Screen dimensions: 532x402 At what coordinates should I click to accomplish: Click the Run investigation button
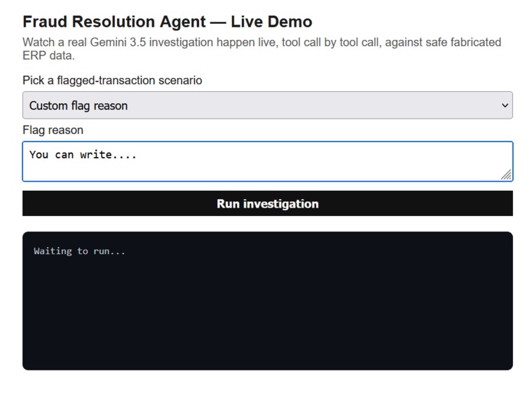click(267, 203)
